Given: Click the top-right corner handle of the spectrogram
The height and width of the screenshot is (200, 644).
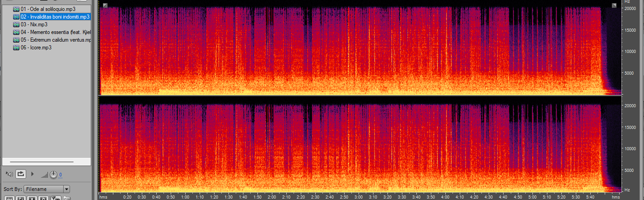Looking at the screenshot, I should pos(614,5).
